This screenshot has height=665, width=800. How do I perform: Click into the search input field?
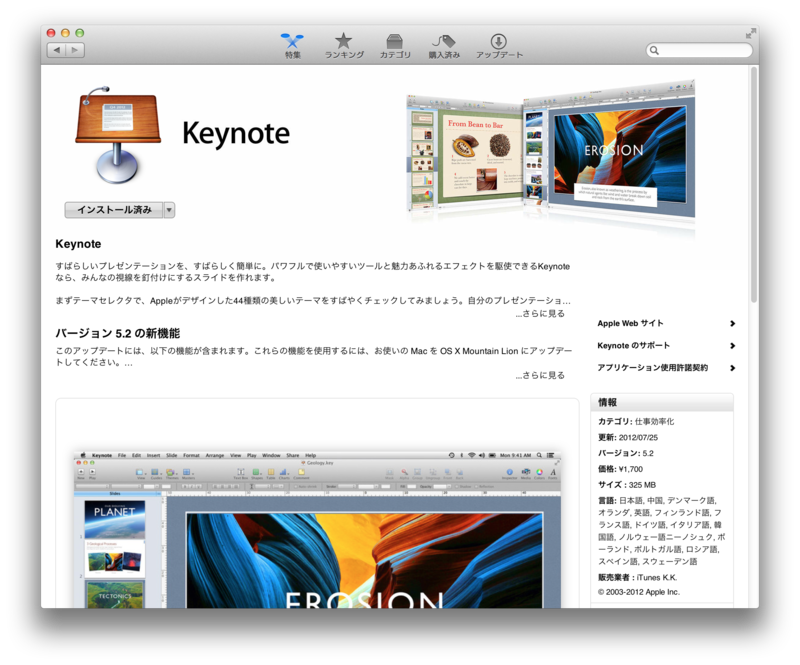pos(699,51)
